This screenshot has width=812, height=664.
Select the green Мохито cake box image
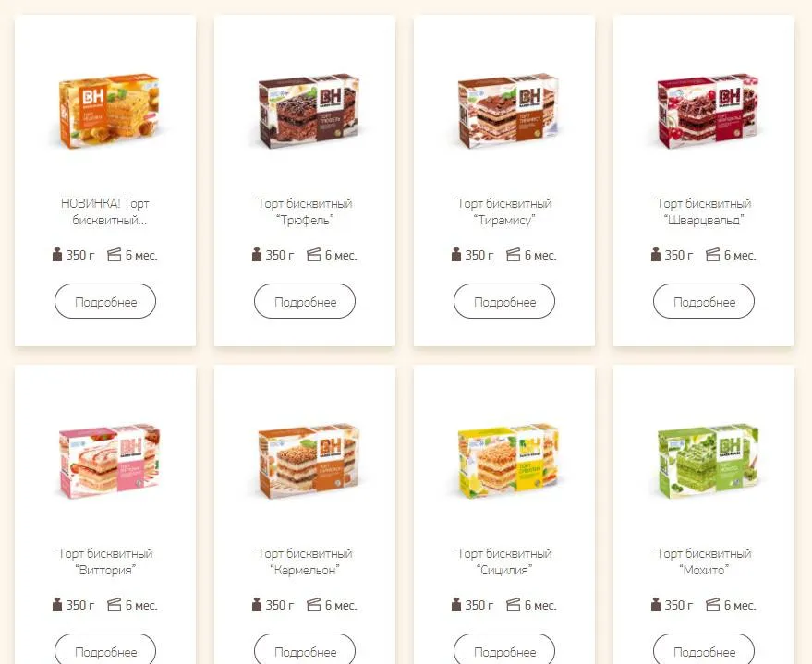[708, 462]
